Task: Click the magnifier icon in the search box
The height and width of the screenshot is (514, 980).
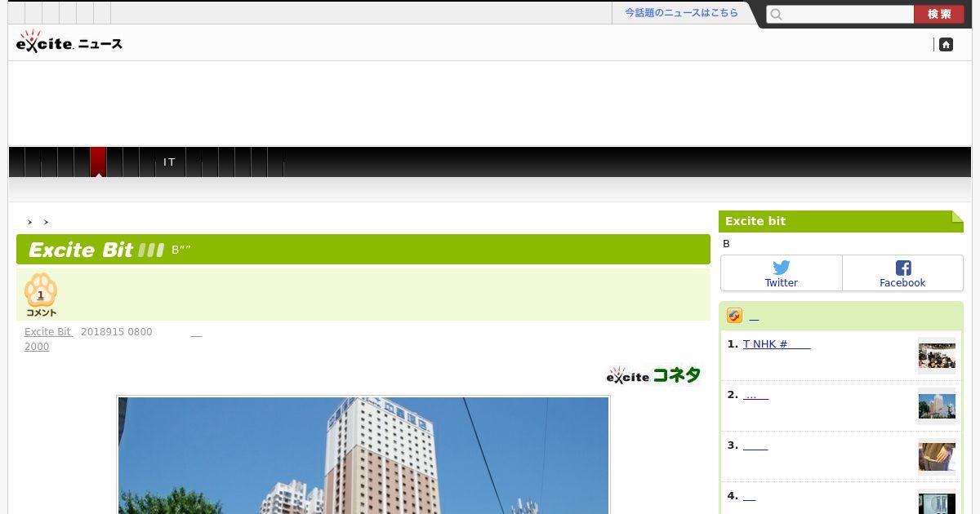Action: (x=777, y=14)
